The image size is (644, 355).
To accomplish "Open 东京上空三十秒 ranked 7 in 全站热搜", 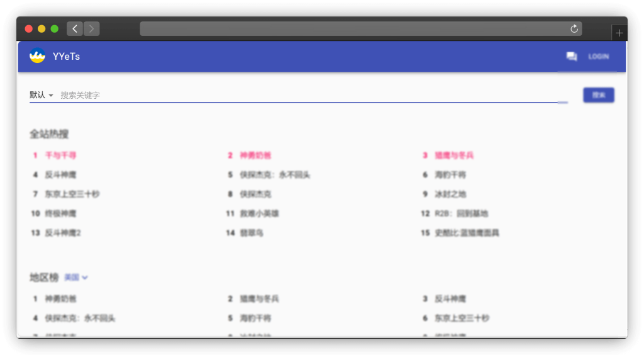I will click(x=72, y=194).
